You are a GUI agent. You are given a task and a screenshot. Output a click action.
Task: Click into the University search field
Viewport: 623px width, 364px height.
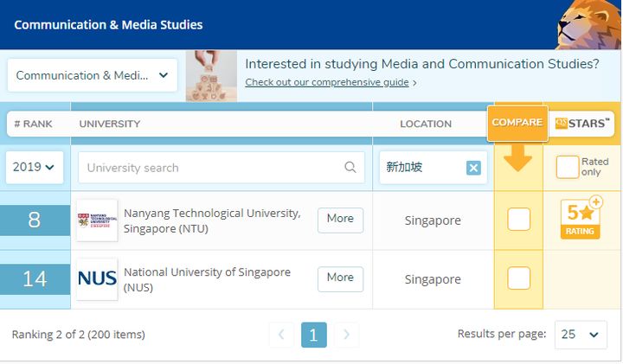pyautogui.click(x=222, y=168)
